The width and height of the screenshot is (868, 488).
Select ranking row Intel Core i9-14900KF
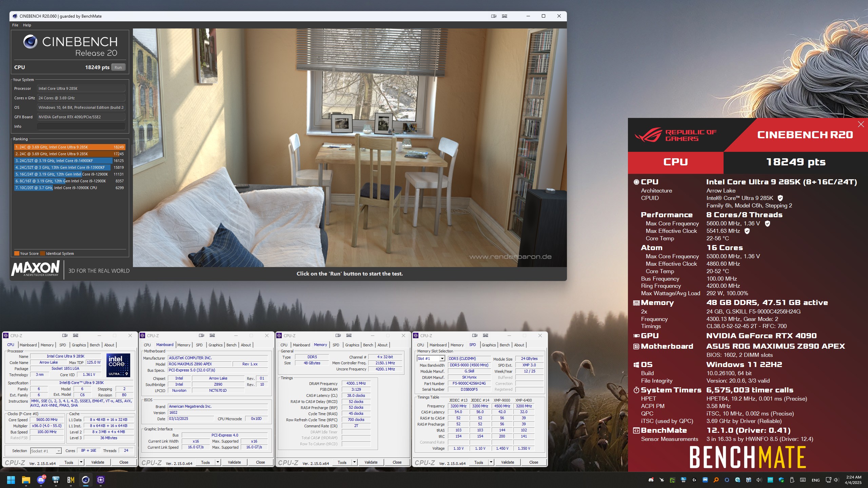[70, 161]
